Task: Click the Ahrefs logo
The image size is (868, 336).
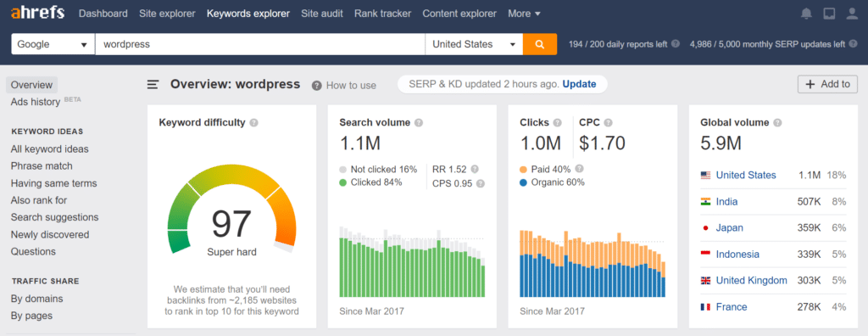Action: 37,13
